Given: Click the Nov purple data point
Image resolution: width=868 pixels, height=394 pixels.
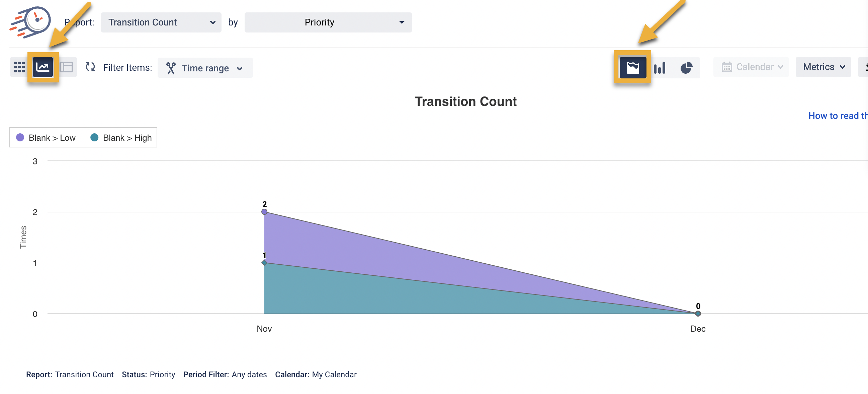Looking at the screenshot, I should click(x=264, y=212).
